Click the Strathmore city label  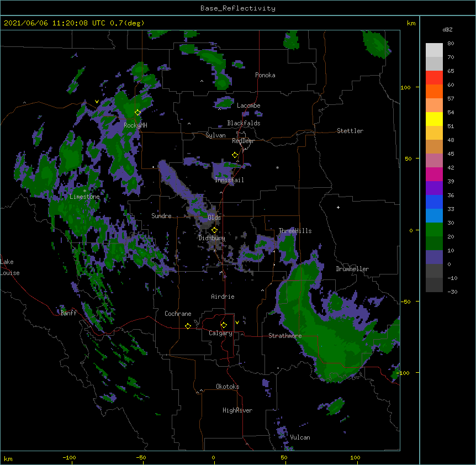point(285,336)
